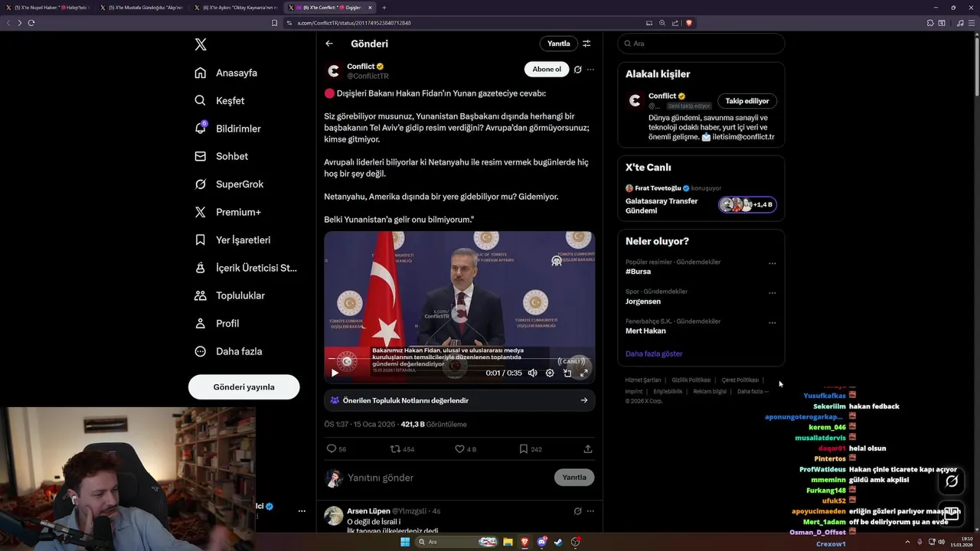
Task: Open more options on Conflict post
Action: click(x=590, y=70)
